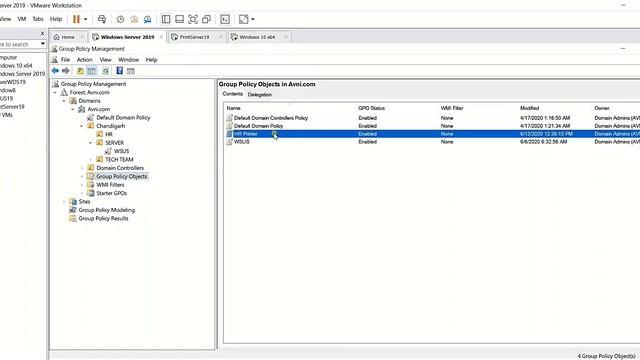640x360 pixels.
Task: Select Windows 10 x64 in the VMware library
Action: pyautogui.click(x=16, y=66)
